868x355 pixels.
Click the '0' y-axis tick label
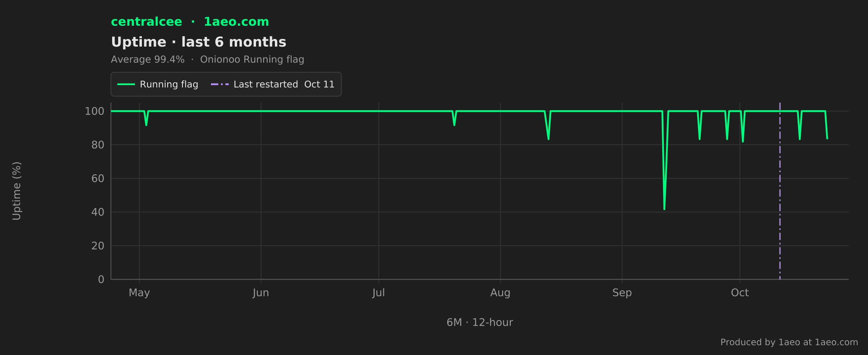click(101, 280)
